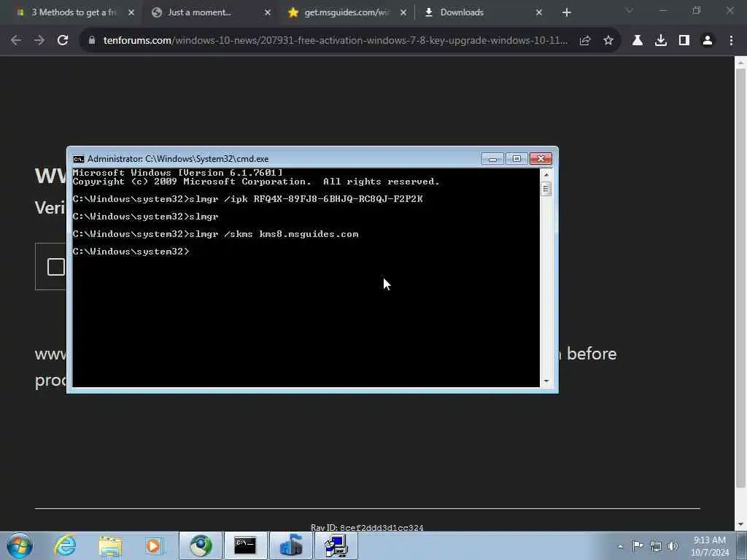Click the 'slmgr /ipk' command line
The width and height of the screenshot is (747, 560).
coord(248,199)
